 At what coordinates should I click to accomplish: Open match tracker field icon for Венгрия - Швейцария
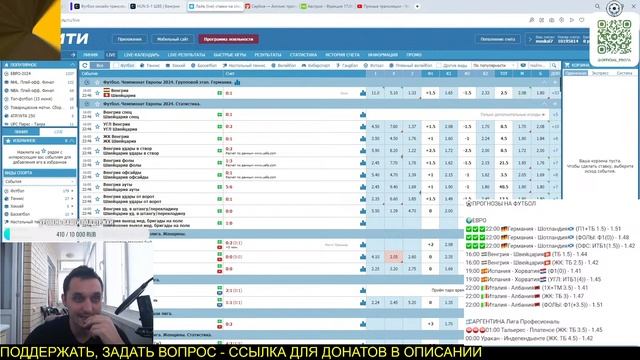(x=220, y=93)
